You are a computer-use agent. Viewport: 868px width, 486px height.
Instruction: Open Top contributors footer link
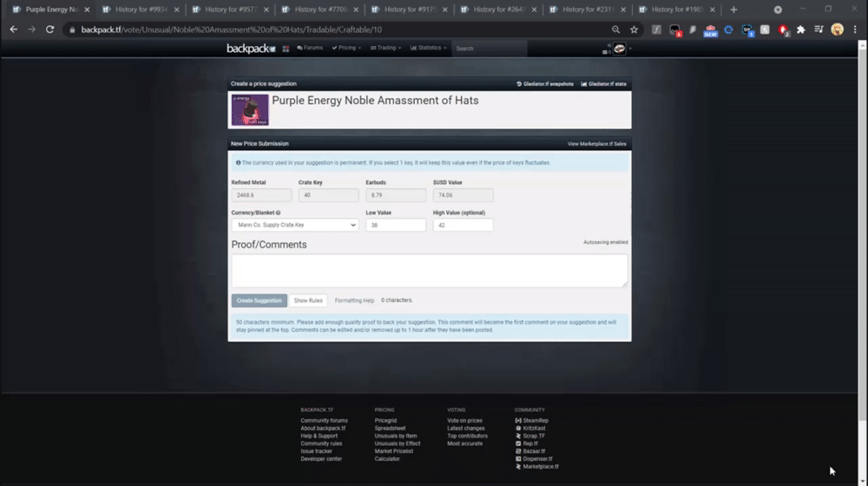[x=467, y=437]
